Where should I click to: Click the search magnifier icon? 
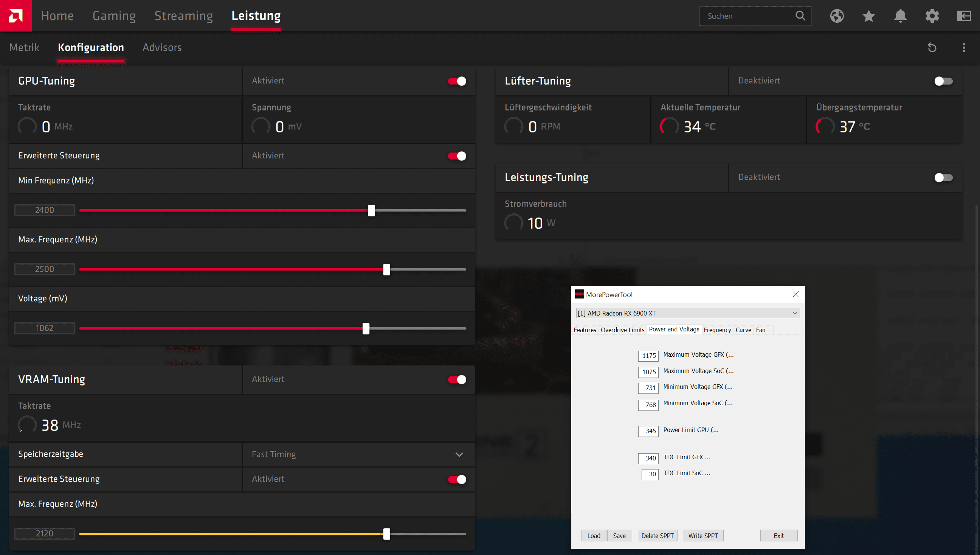pos(800,16)
